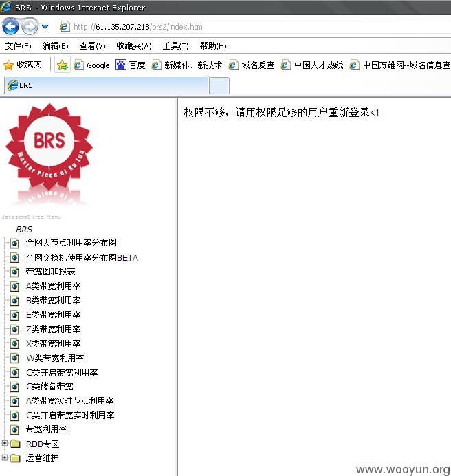Click icon beside 带宽图和报表
The height and width of the screenshot is (476, 451).
14,272
